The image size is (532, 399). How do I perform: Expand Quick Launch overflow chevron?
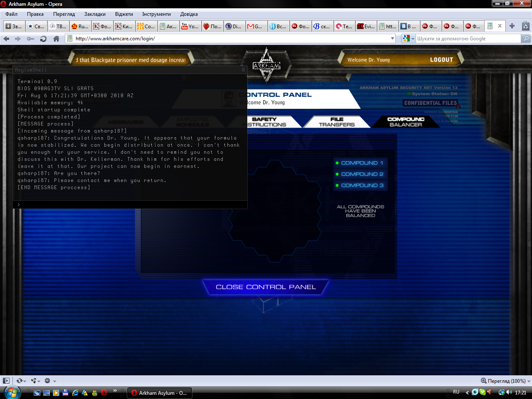115,391
